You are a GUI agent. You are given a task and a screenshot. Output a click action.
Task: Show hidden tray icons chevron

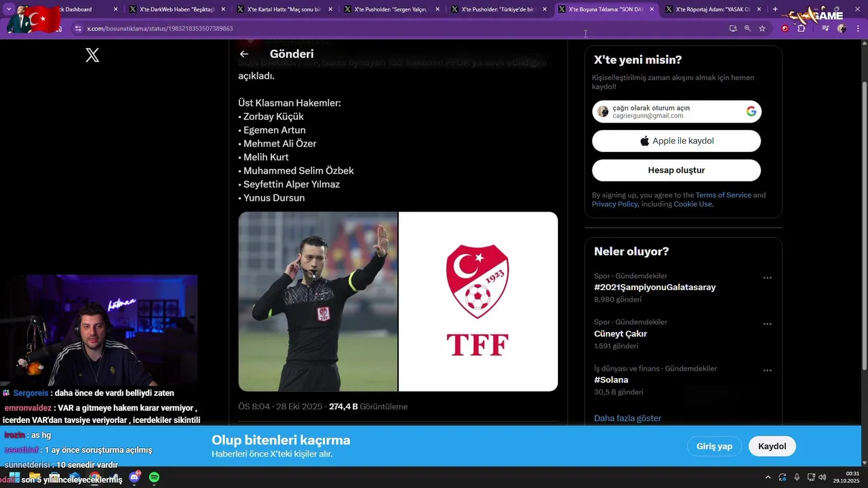point(768,477)
